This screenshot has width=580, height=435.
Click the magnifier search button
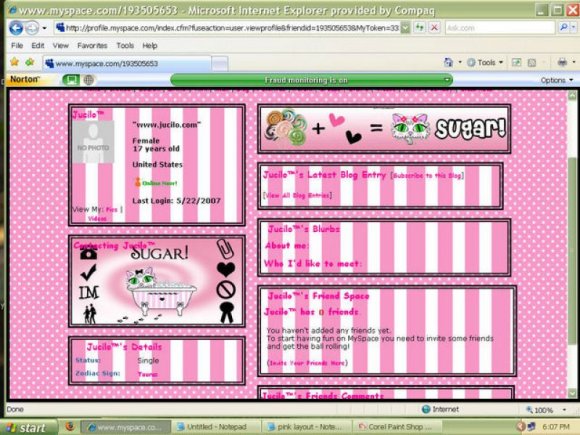[564, 27]
